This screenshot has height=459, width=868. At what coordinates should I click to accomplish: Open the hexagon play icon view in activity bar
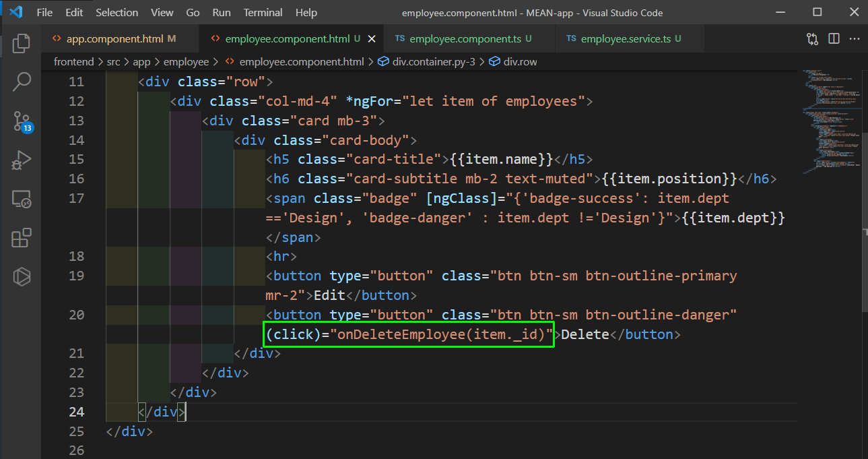[x=21, y=277]
